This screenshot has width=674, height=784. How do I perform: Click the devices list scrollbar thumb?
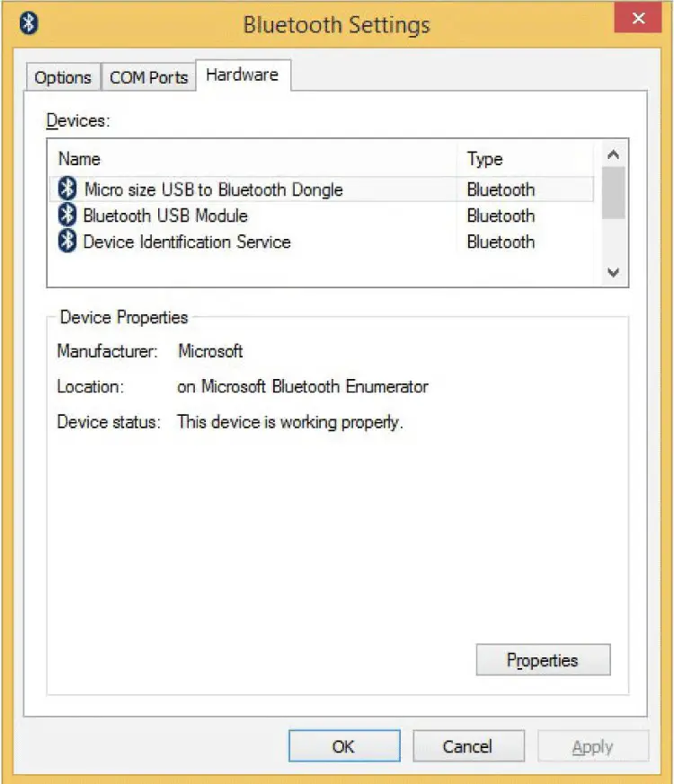tap(614, 193)
